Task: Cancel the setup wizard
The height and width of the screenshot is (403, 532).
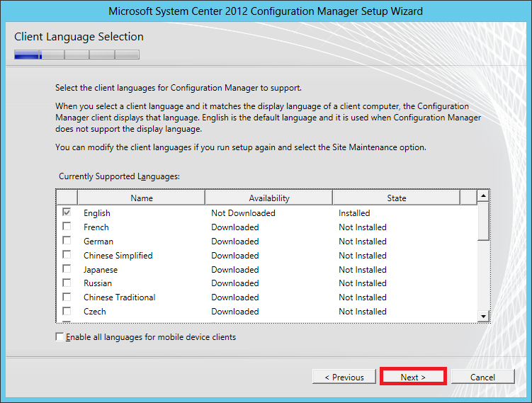Action: pos(482,377)
